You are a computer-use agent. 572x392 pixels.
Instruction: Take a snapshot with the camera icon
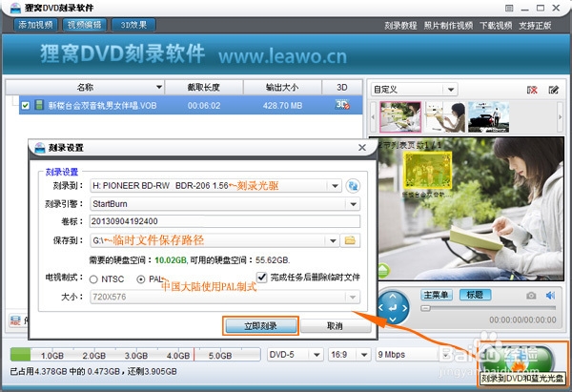[x=531, y=296]
